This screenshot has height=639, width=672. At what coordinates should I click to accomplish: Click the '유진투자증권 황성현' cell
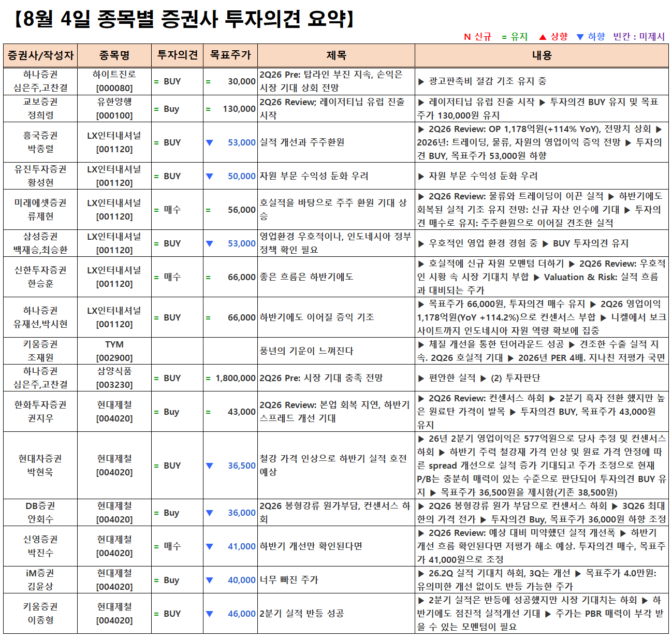click(x=40, y=176)
